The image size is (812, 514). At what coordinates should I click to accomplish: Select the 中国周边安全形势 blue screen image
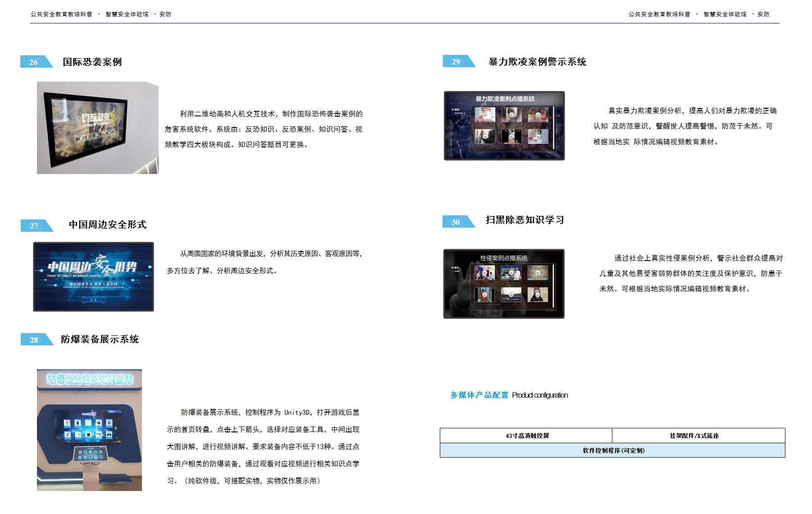(93, 276)
